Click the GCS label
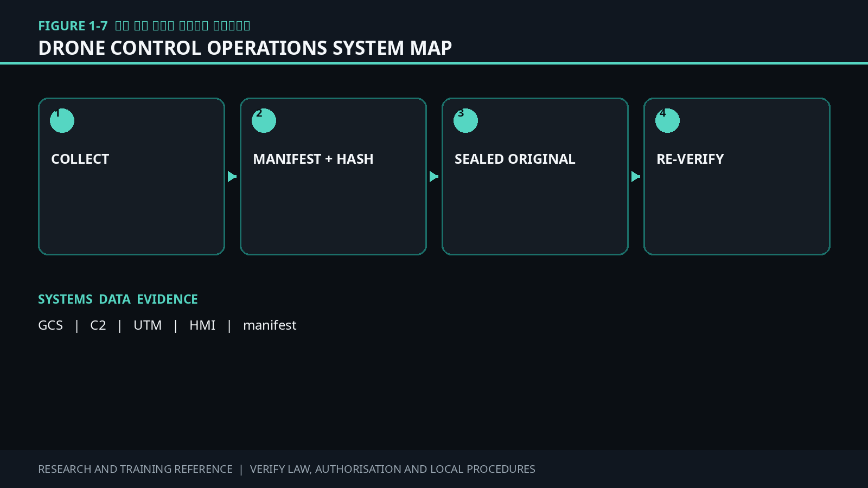 (x=50, y=325)
